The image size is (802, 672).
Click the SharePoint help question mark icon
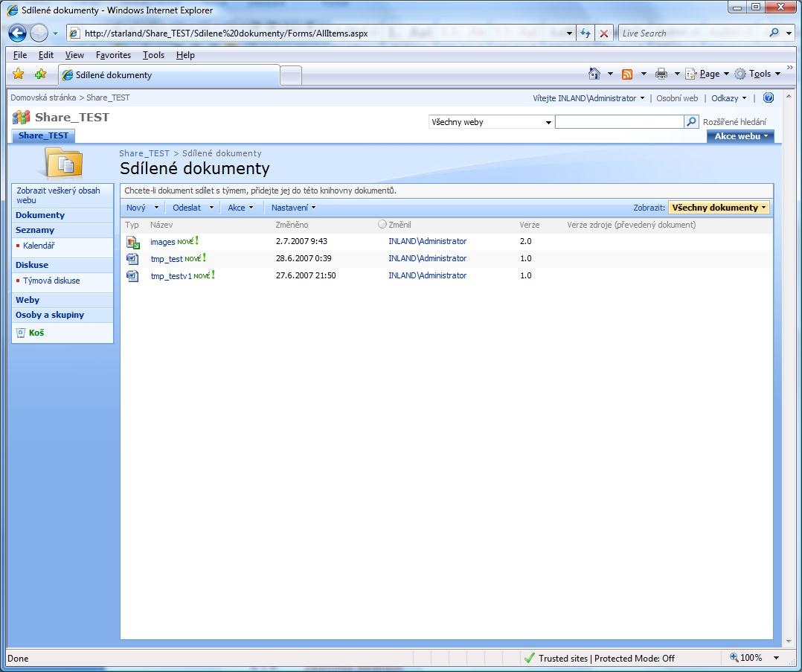[x=769, y=98]
